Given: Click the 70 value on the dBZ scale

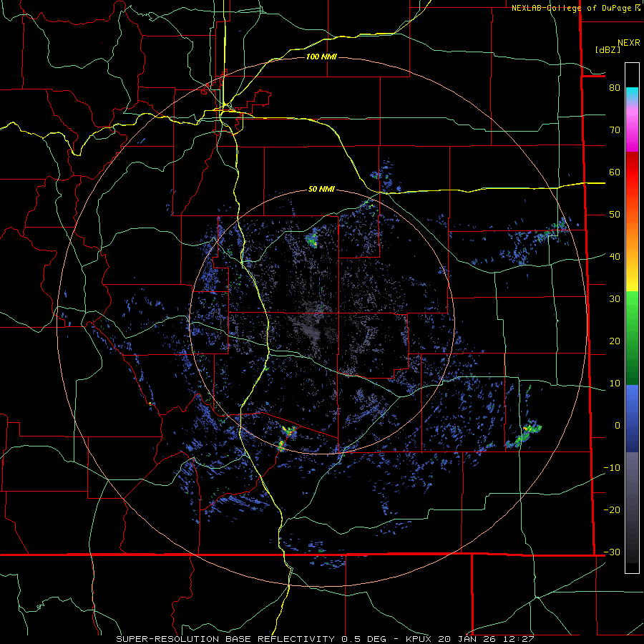Looking at the screenshot, I should coord(615,130).
